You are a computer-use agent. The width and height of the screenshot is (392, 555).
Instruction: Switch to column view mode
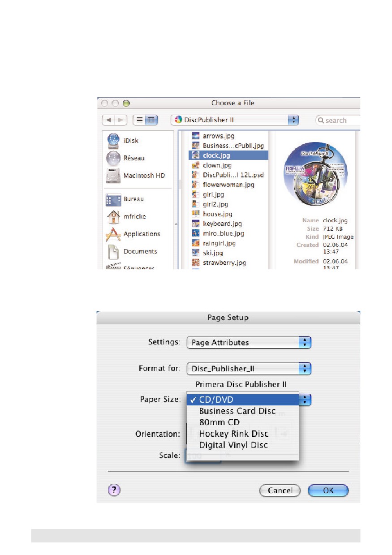151,120
